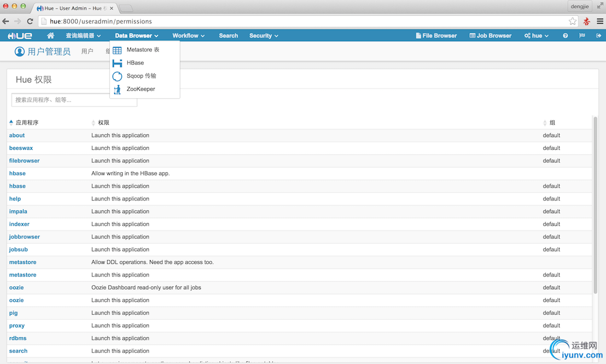The height and width of the screenshot is (364, 606).
Task: Open the impala application link
Action: pos(18,212)
